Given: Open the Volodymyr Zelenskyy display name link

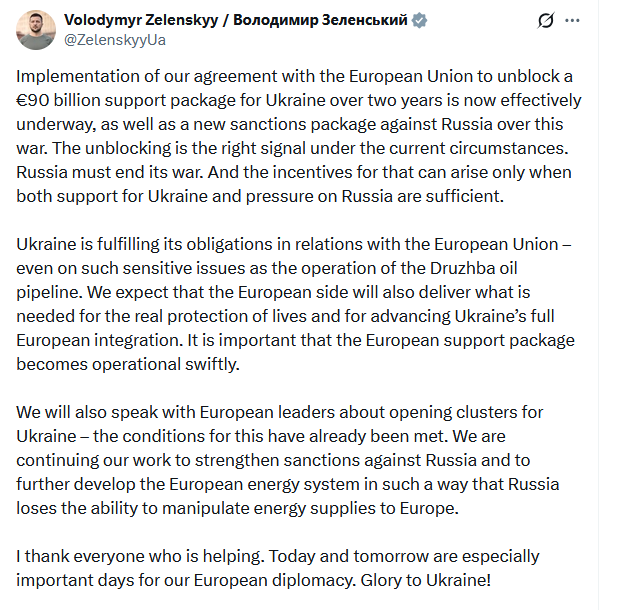Looking at the screenshot, I should point(235,20).
